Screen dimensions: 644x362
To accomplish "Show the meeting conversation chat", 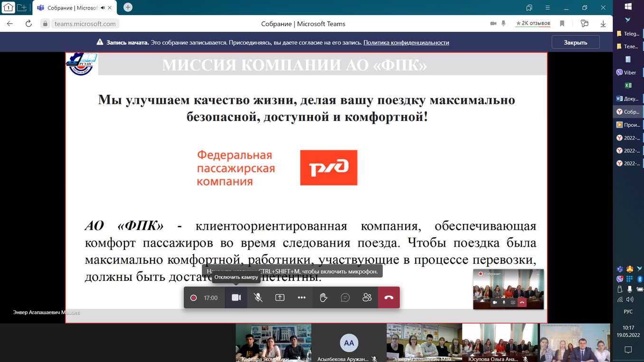I will 345,297.
